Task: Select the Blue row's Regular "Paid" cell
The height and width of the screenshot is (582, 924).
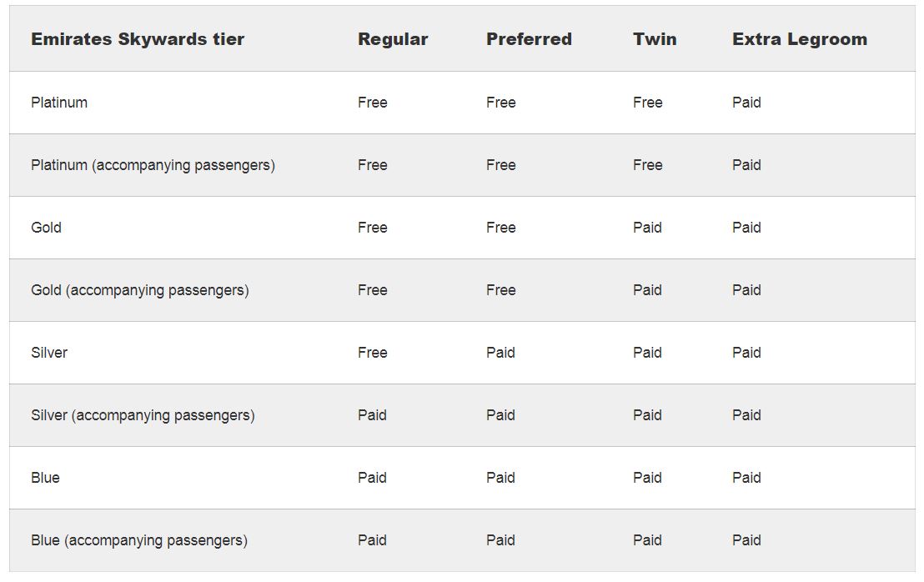Action: 372,478
